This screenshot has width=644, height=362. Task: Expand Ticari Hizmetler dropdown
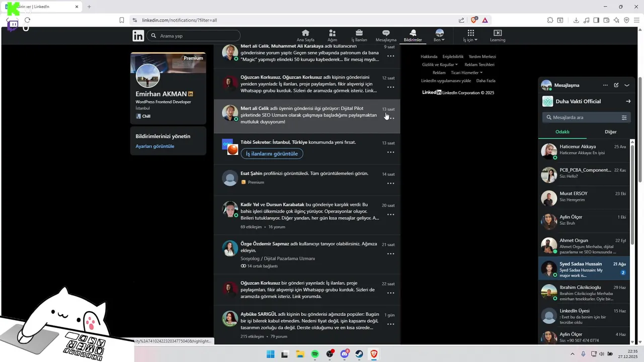(467, 73)
